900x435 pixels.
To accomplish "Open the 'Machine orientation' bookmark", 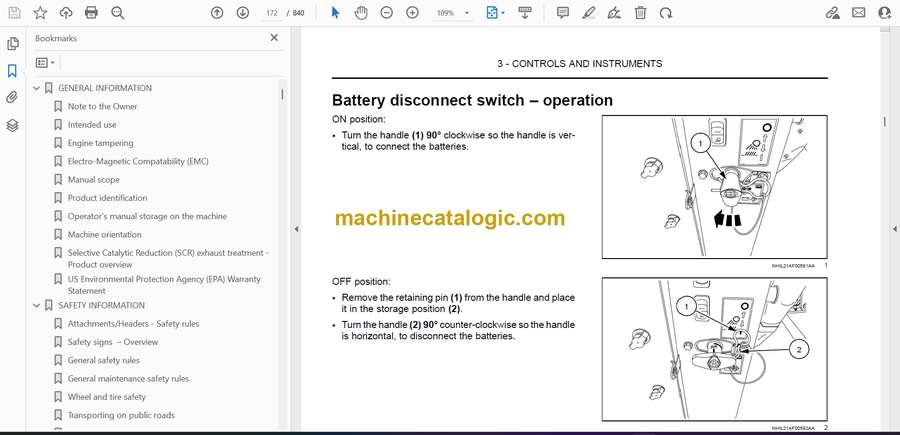I will tap(104, 235).
